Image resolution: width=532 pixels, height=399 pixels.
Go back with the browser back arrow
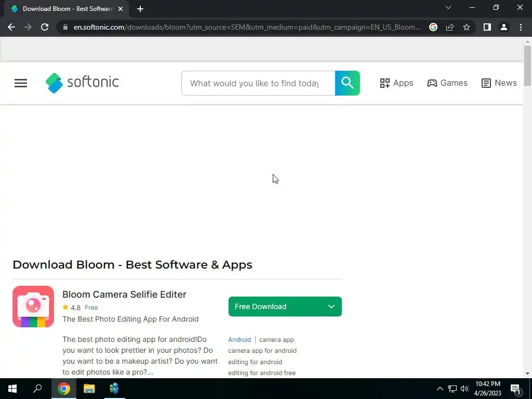click(11, 27)
